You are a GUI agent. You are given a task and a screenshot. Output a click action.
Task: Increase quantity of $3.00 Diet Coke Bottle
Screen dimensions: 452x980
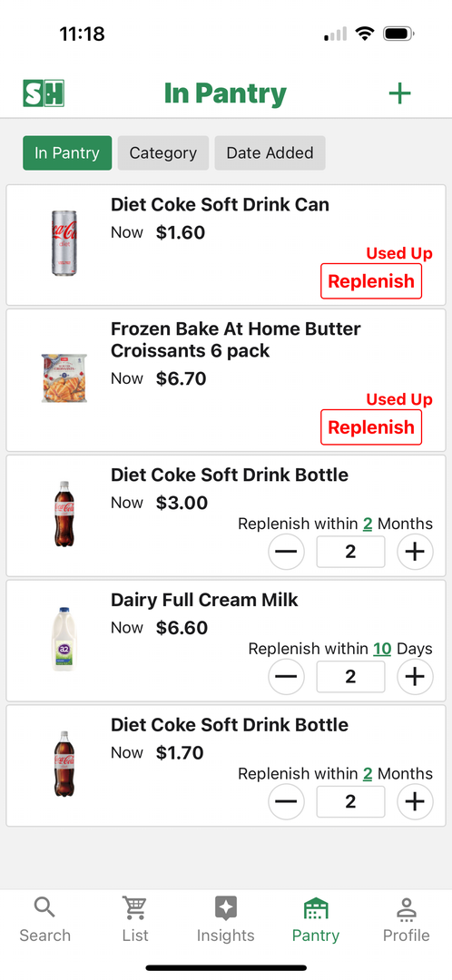click(415, 552)
